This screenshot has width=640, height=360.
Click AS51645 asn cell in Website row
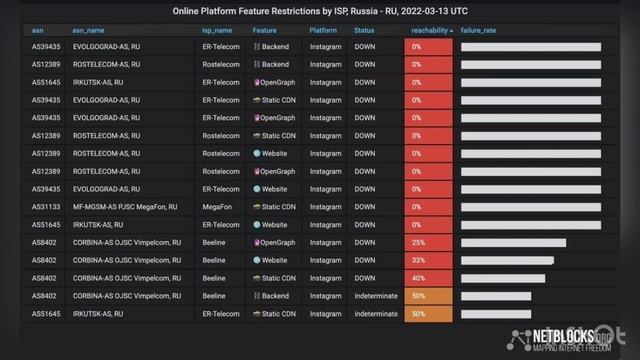click(46, 224)
